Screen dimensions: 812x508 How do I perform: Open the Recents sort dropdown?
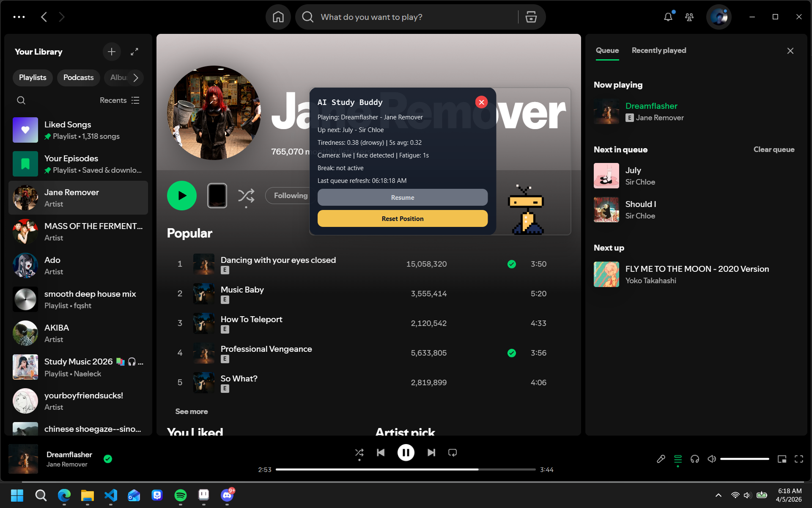(x=120, y=100)
